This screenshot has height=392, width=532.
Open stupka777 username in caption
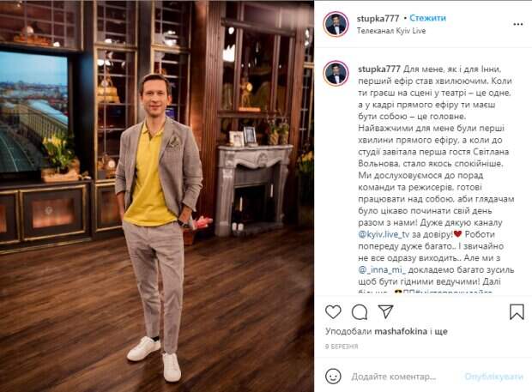click(x=379, y=69)
